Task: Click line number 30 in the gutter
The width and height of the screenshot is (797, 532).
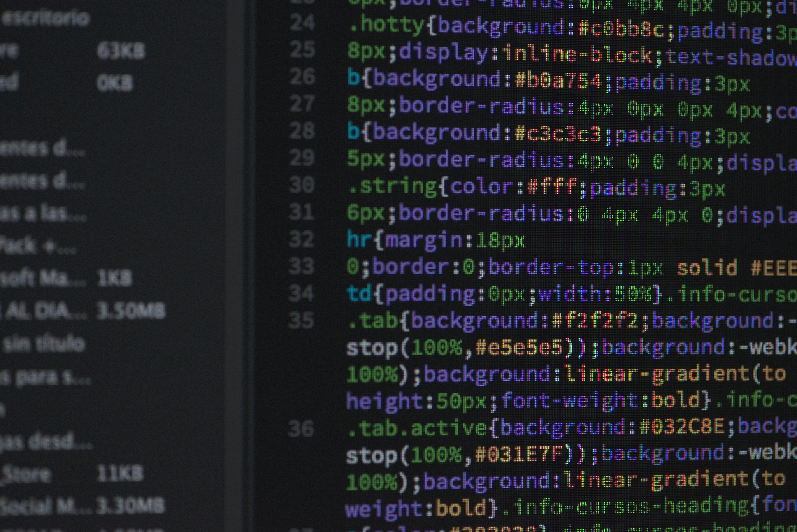Action: click(x=302, y=184)
